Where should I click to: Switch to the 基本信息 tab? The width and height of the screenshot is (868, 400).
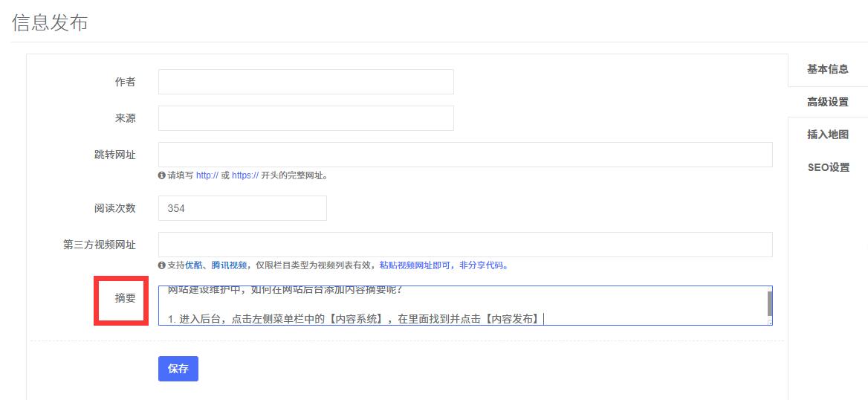coord(827,69)
